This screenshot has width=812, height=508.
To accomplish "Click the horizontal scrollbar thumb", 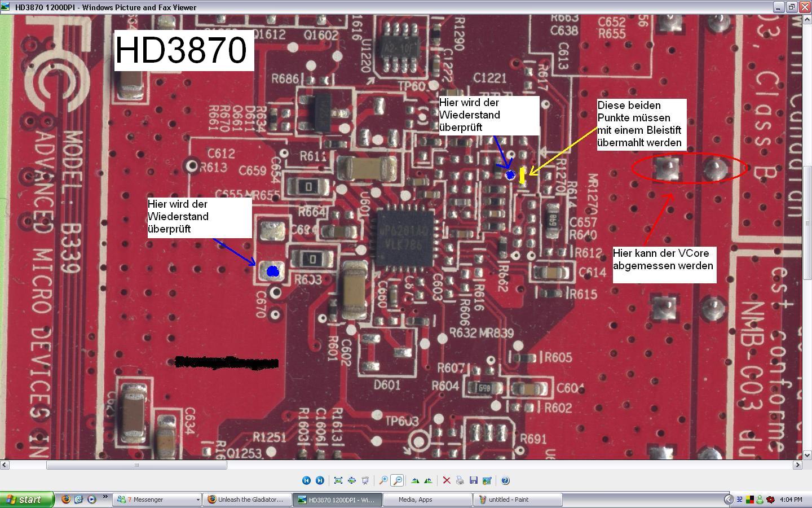I will 136,465.
